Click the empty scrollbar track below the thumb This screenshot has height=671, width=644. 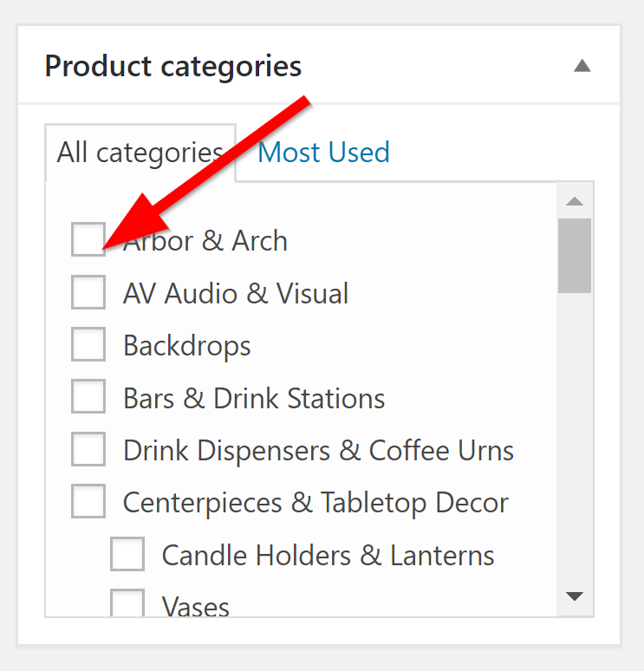(x=574, y=433)
